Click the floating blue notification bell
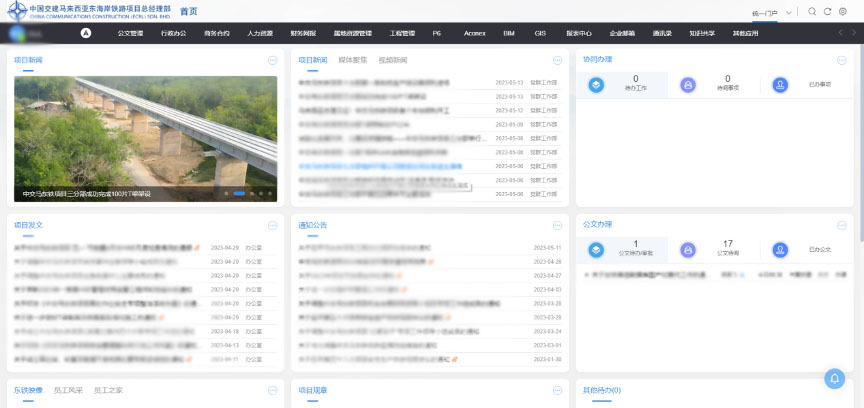 834,378
